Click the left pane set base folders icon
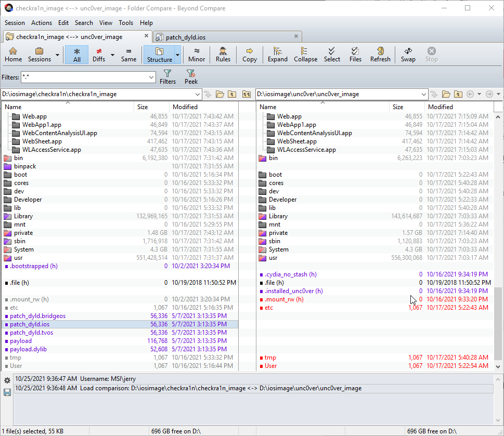504x436 pixels. 247,94
